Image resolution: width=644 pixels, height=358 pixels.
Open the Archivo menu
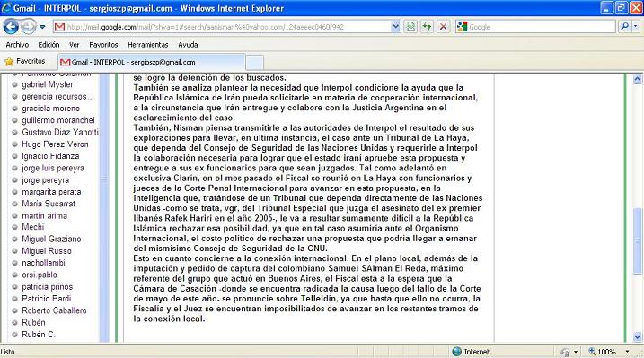pos(17,45)
